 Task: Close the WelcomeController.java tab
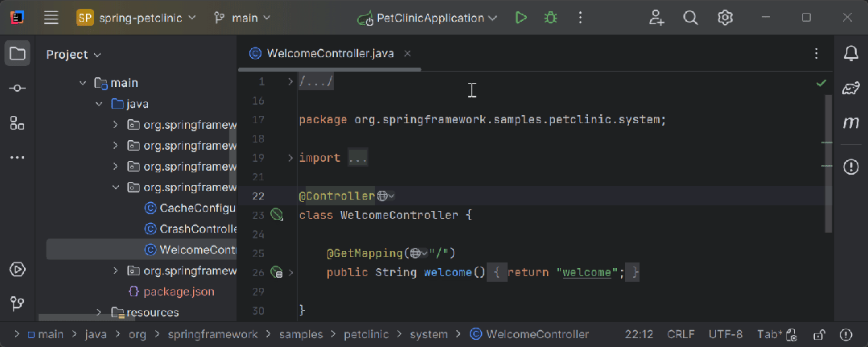pyautogui.click(x=407, y=54)
